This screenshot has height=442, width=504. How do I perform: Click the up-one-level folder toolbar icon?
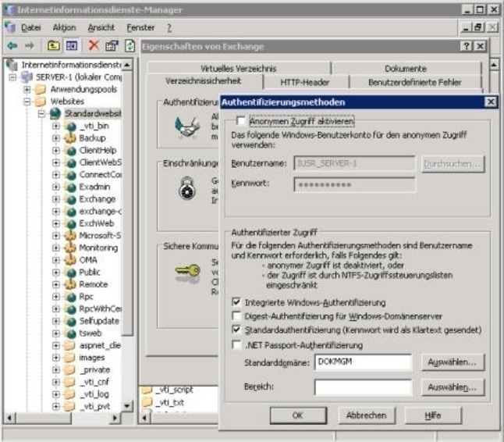pyautogui.click(x=54, y=46)
